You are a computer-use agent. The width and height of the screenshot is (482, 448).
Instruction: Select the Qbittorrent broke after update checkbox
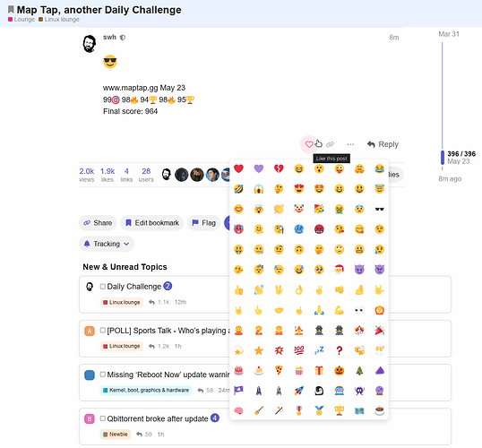click(103, 418)
